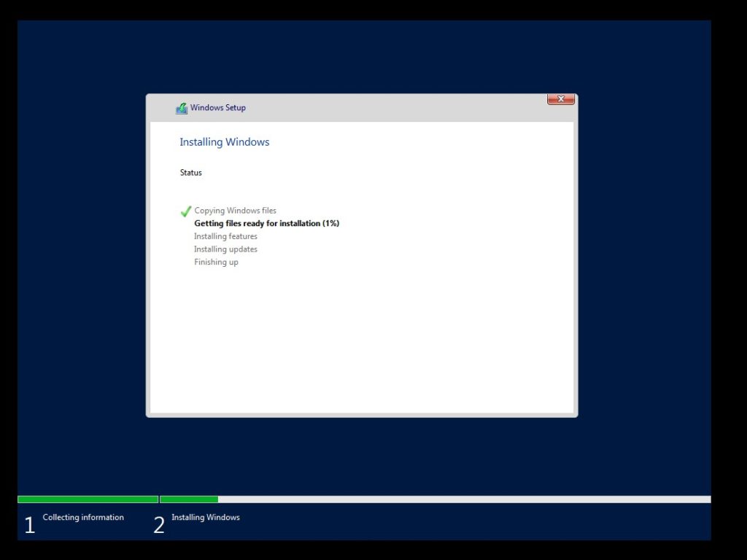
Task: Click the Installing Windows stage label
Action: [x=205, y=517]
